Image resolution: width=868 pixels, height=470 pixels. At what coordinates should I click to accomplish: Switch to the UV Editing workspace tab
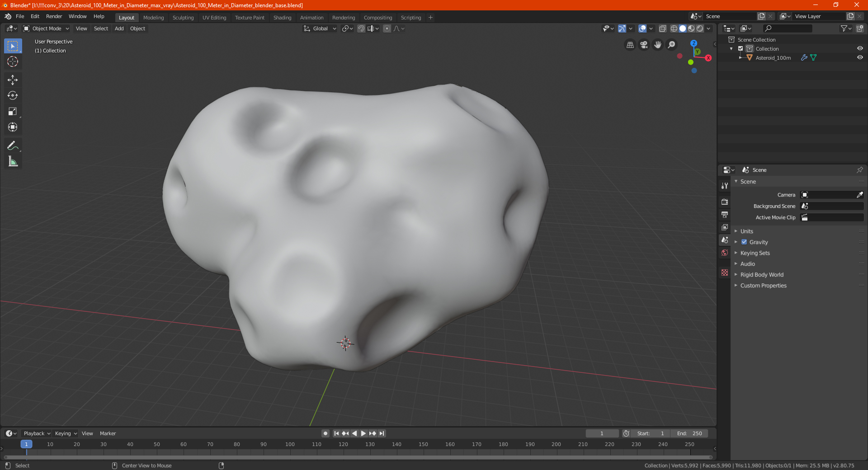coord(214,18)
